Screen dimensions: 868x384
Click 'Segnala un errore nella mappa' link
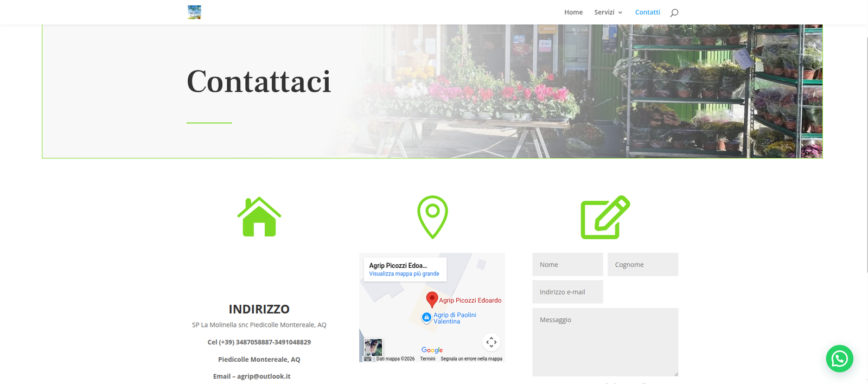tap(471, 359)
